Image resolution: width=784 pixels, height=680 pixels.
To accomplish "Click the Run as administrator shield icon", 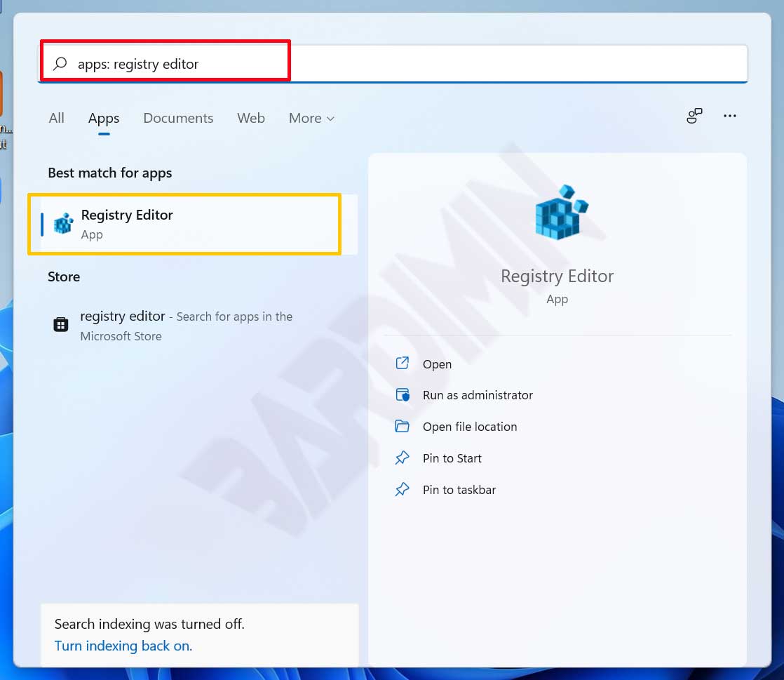I will [403, 395].
